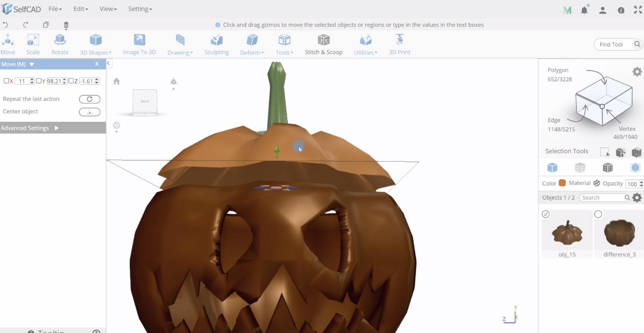644x333 pixels.
Task: Open the Deform dropdown
Action: click(x=252, y=44)
